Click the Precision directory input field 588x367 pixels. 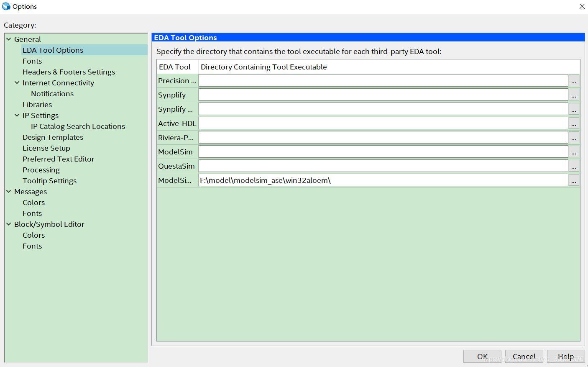point(383,80)
